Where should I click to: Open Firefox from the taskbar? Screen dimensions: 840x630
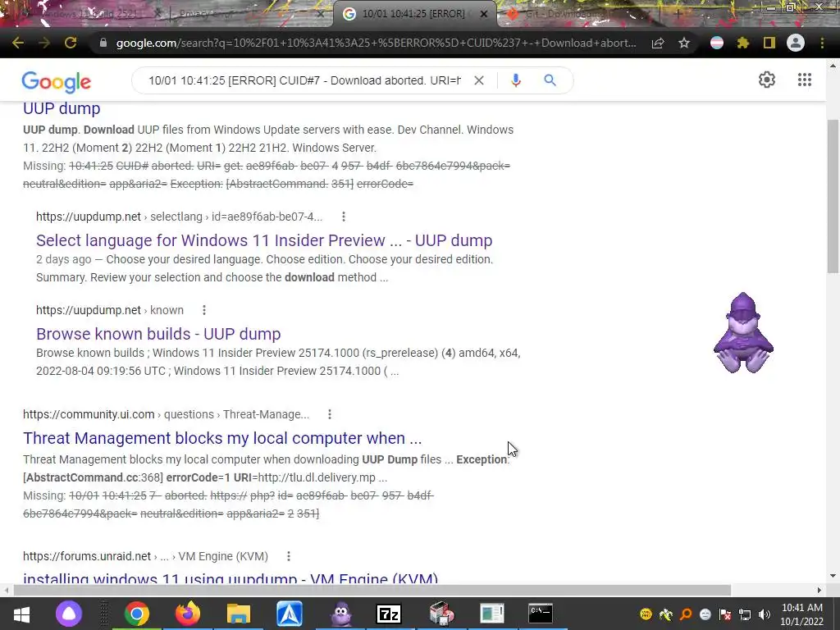(x=188, y=614)
